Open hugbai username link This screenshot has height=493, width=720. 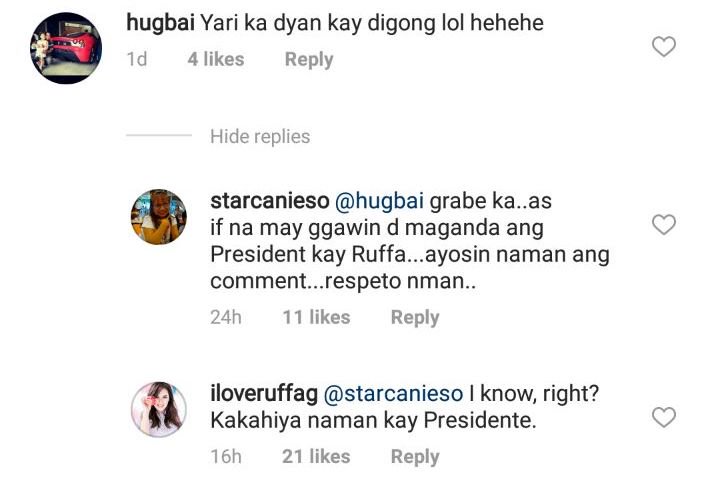click(x=162, y=22)
